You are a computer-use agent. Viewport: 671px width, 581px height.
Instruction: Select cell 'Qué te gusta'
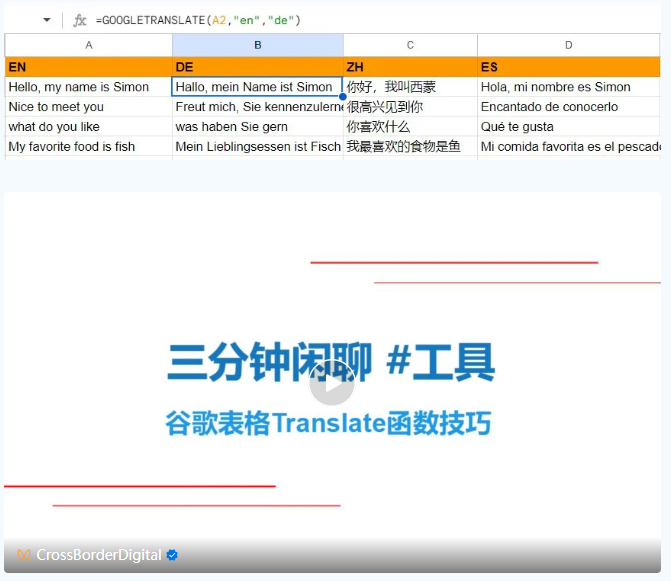click(x=568, y=127)
